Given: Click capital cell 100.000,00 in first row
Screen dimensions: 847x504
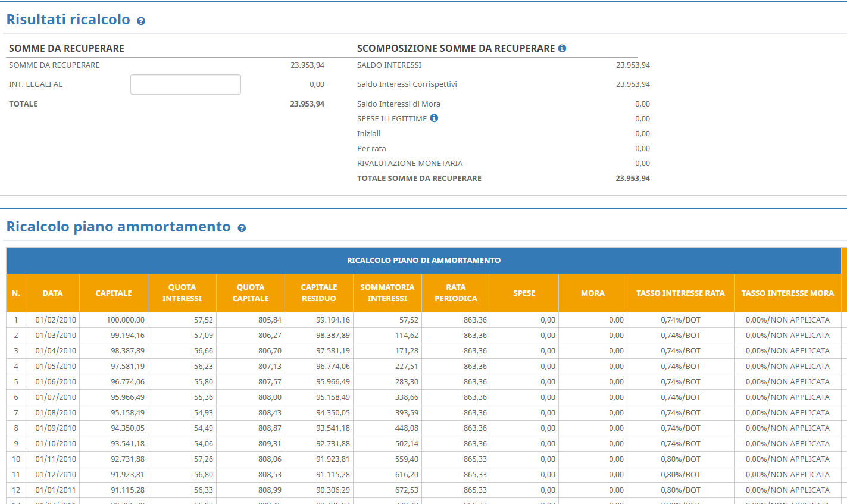Looking at the screenshot, I should tap(125, 320).
